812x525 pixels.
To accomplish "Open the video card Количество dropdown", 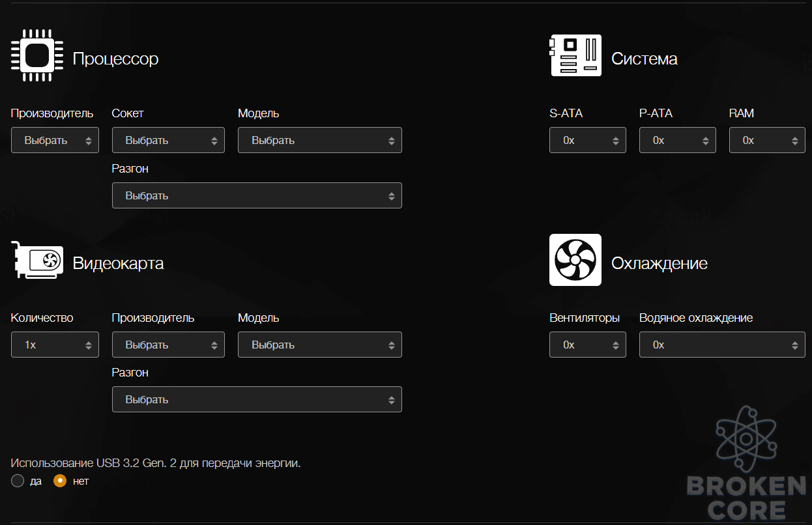I will coord(55,345).
